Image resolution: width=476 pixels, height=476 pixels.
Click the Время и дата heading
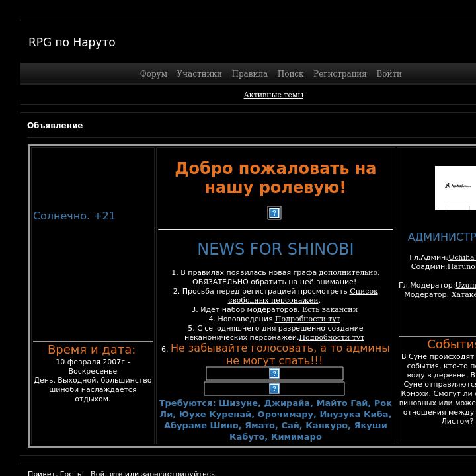tap(91, 350)
